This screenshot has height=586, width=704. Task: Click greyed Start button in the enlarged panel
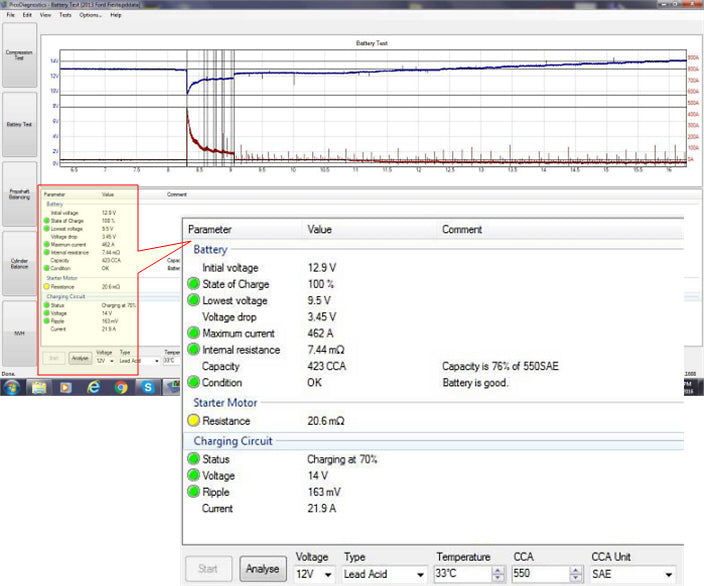point(208,569)
